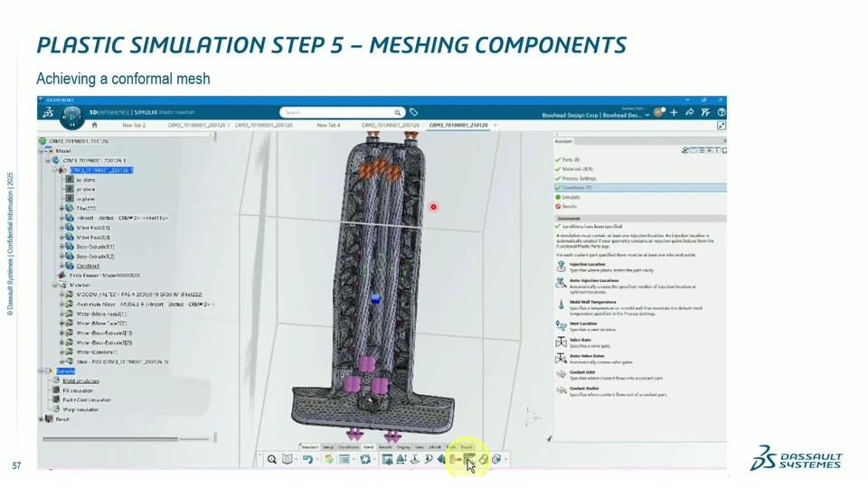Click the curved arrow mesh icon

(x=429, y=459)
